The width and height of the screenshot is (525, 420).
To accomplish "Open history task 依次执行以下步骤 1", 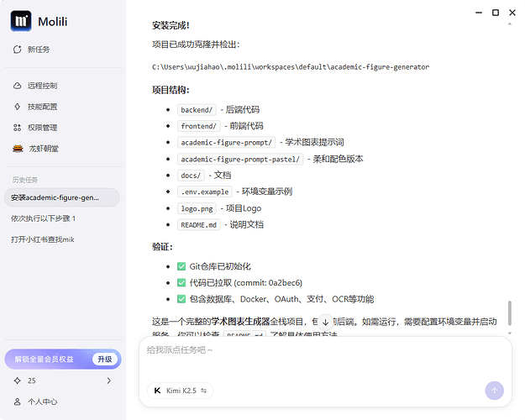I will [43, 218].
